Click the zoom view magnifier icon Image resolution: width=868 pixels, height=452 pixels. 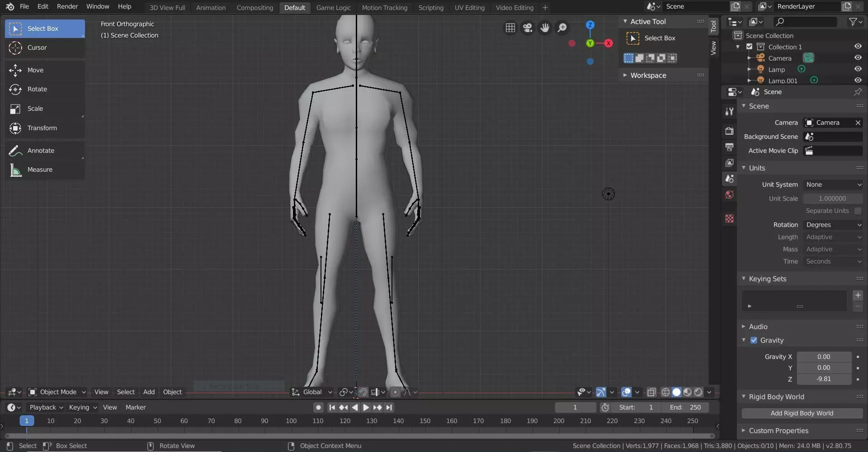pyautogui.click(x=562, y=28)
